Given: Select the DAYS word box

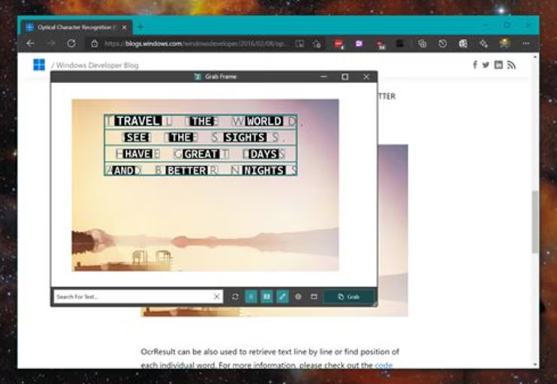Looking at the screenshot, I should [x=264, y=154].
